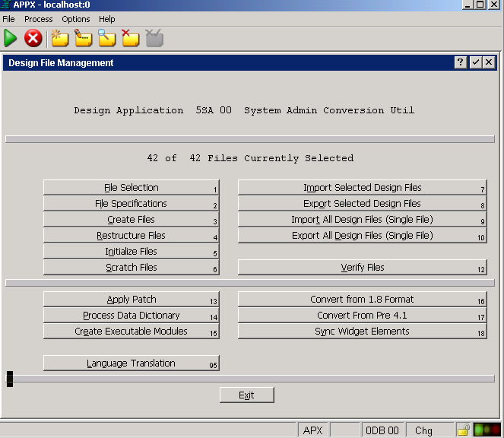Click the Delete mode red X folder icon
Screen dimensions: 504x438
click(x=130, y=38)
